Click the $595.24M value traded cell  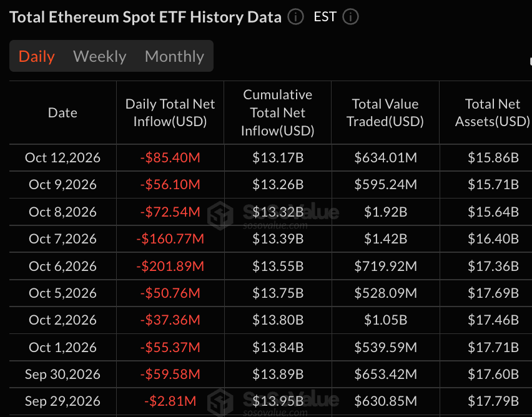[385, 185]
